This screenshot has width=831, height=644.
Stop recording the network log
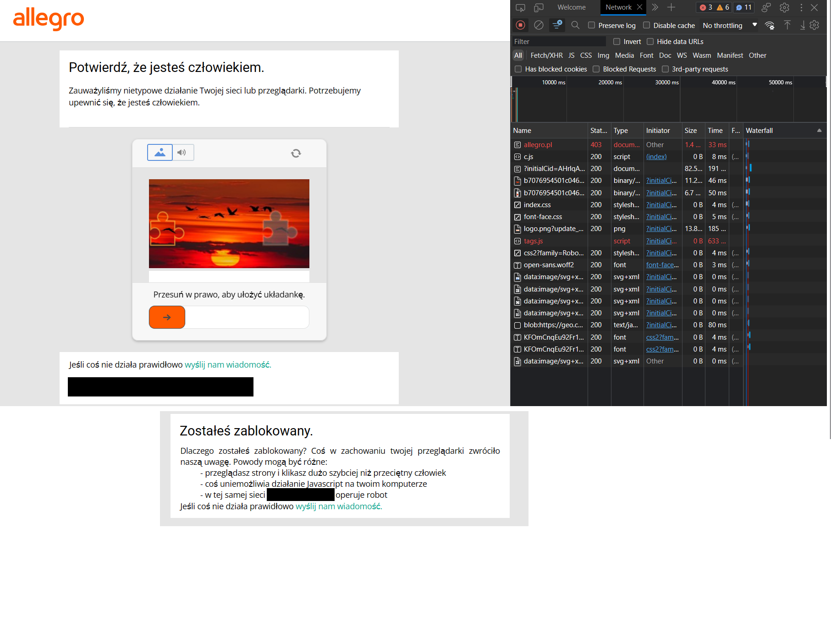tap(520, 25)
